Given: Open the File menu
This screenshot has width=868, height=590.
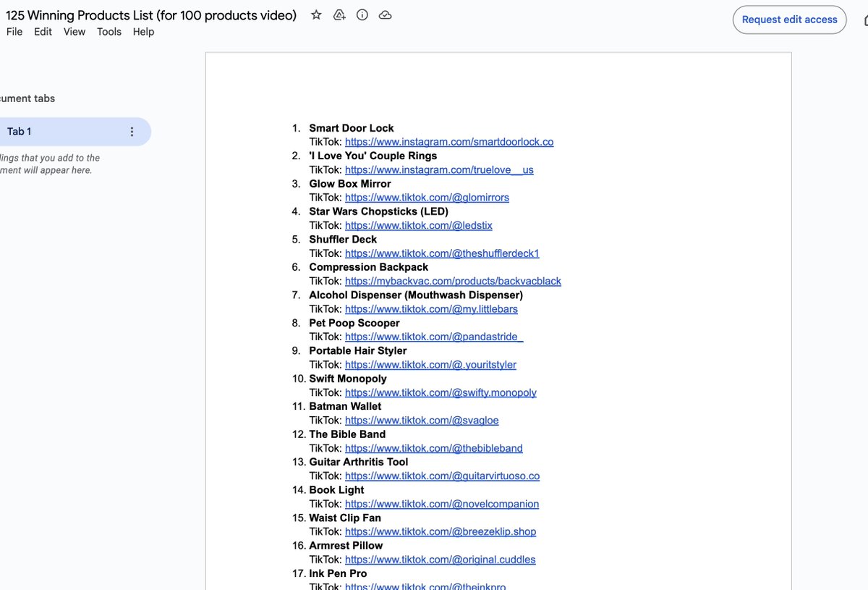Looking at the screenshot, I should click(x=14, y=32).
